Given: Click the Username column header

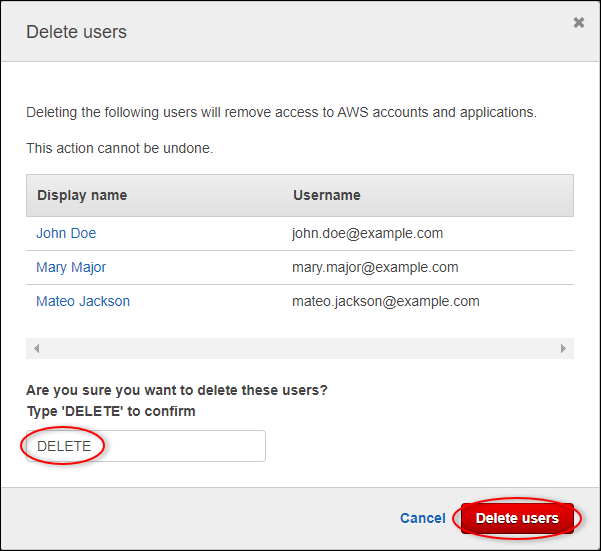Looking at the screenshot, I should pyautogui.click(x=326, y=195).
